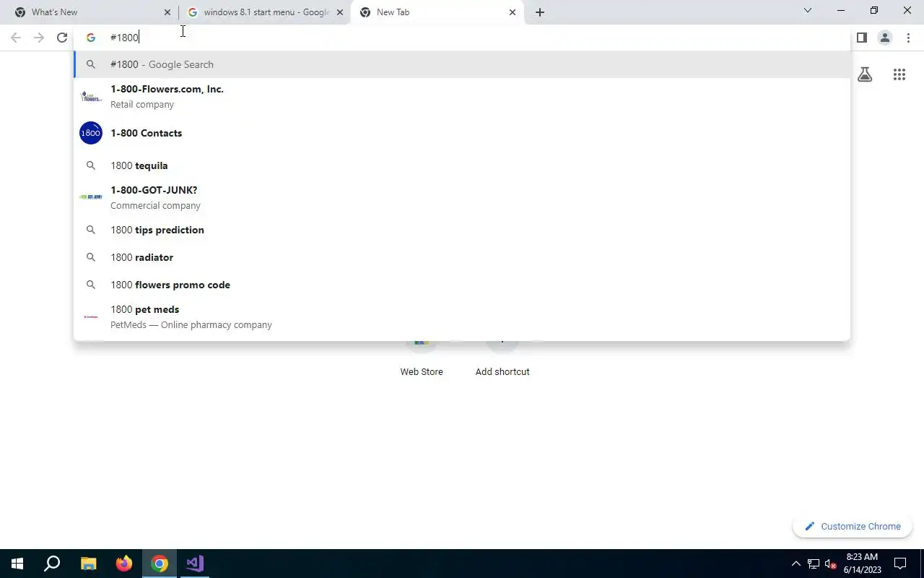
Task: Open a new tab with plus button
Action: pyautogui.click(x=540, y=12)
